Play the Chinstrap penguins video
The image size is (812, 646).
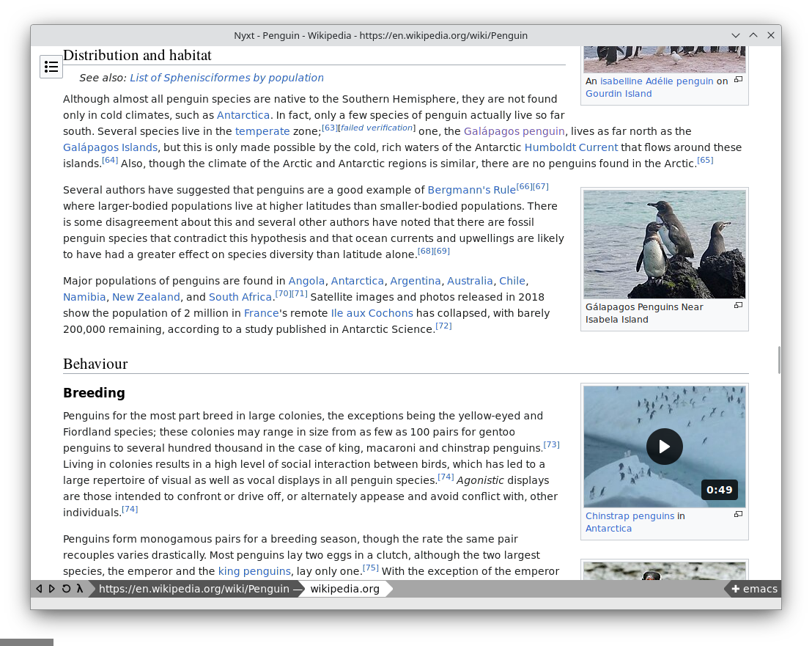665,447
